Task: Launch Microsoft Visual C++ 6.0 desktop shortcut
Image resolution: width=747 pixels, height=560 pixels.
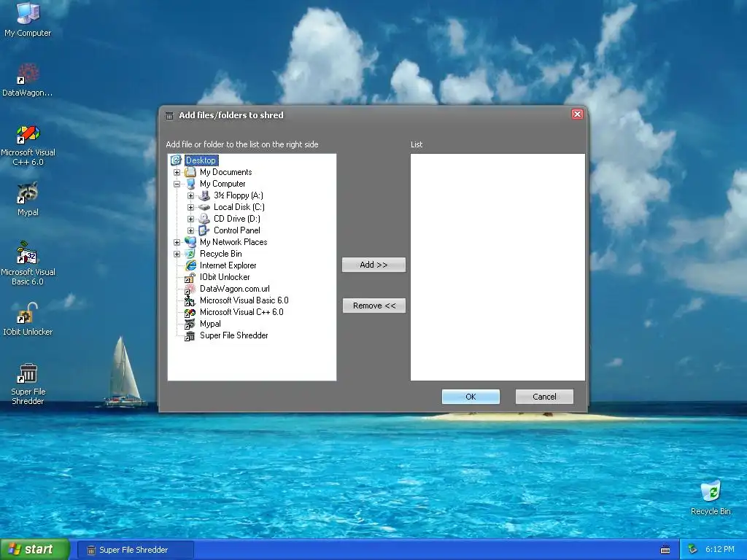Action: point(28,145)
